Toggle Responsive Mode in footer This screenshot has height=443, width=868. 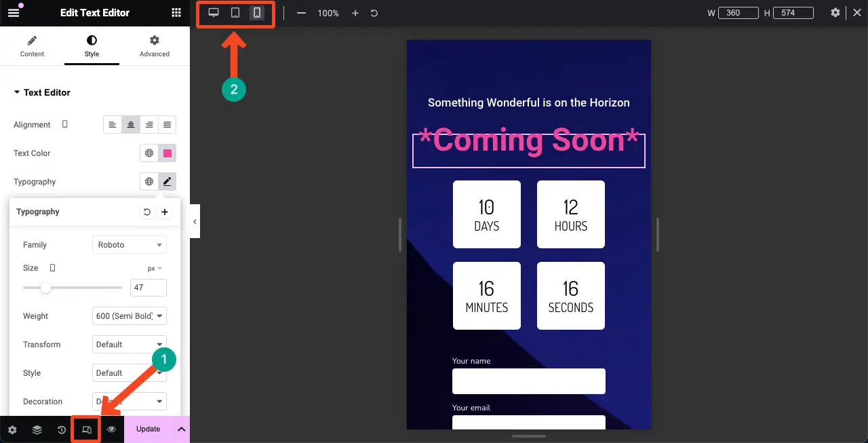(87, 429)
